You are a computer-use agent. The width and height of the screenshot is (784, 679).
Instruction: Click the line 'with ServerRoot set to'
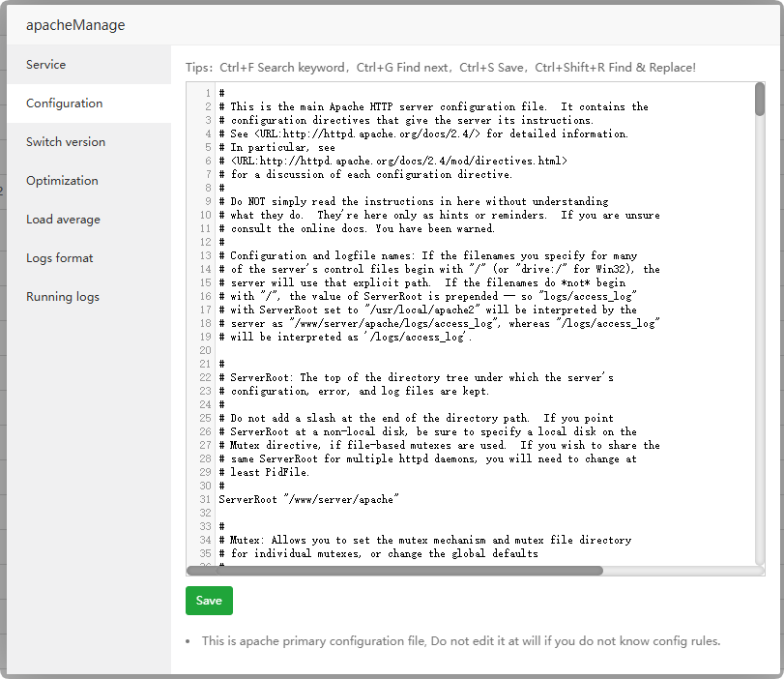click(427, 310)
